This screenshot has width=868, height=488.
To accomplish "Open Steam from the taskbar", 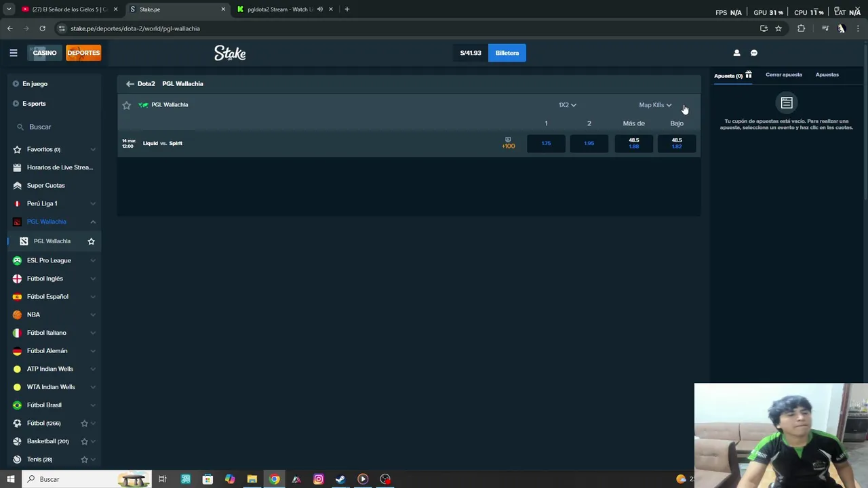I will [340, 479].
